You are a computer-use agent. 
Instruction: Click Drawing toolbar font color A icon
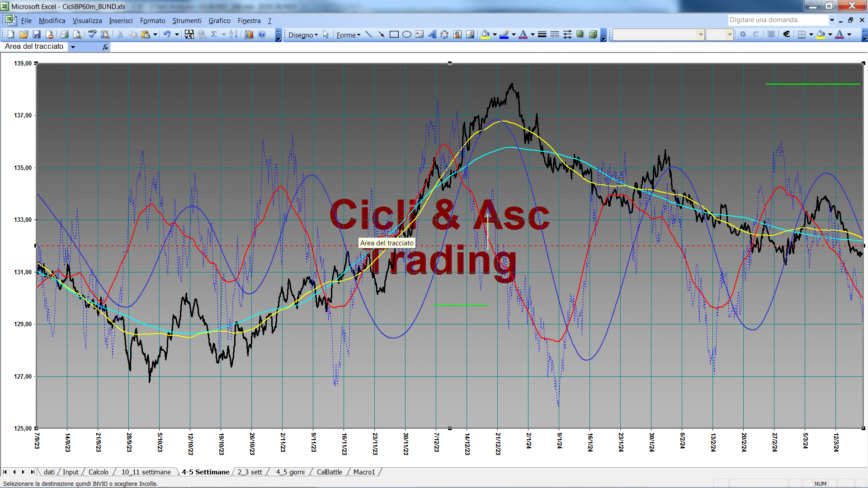coord(524,34)
